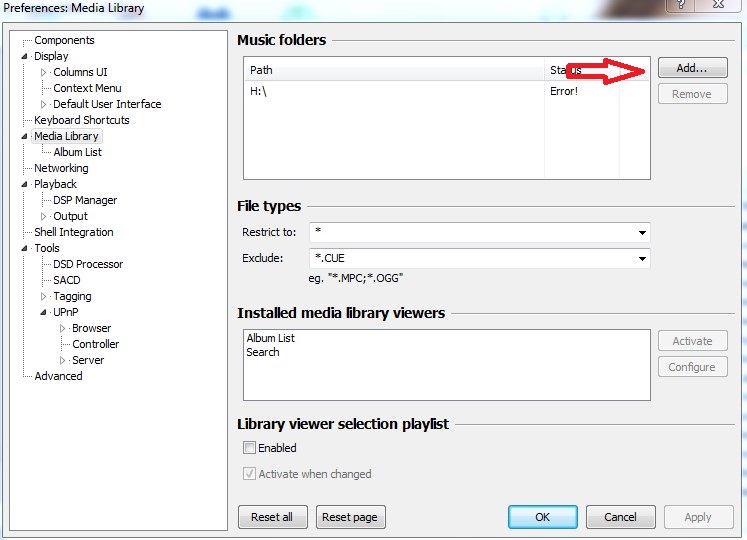Open the Exclude dropdown arrow
Screen dimensions: 747x540
click(x=642, y=258)
